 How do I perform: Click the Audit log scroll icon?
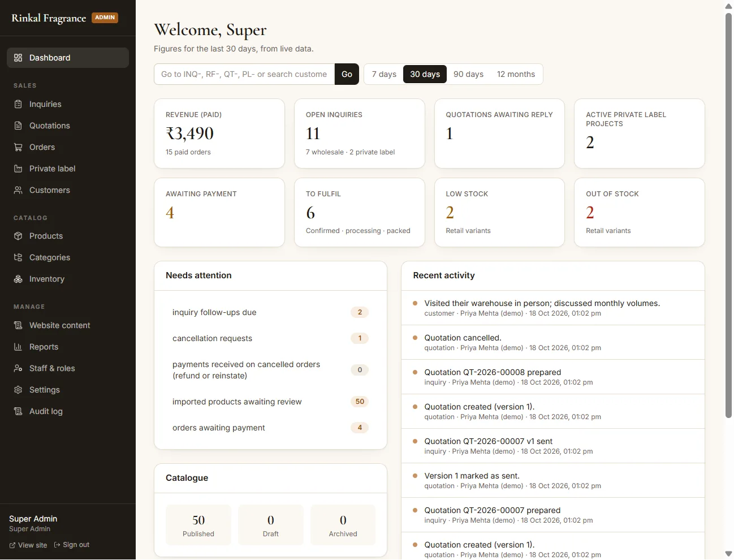[18, 411]
